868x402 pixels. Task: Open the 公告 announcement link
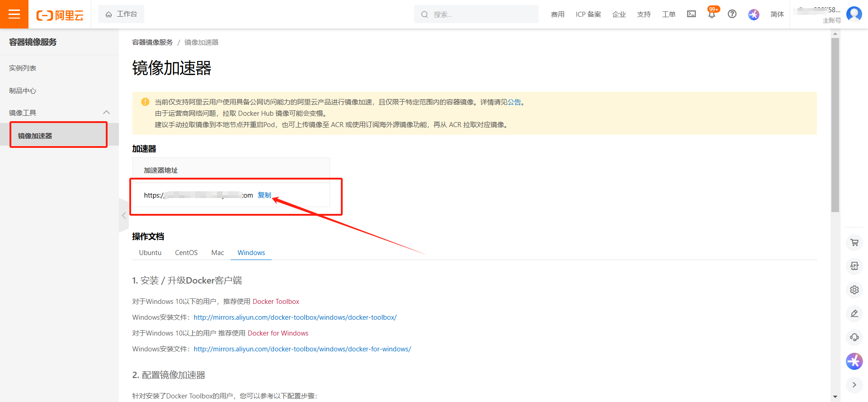point(514,102)
